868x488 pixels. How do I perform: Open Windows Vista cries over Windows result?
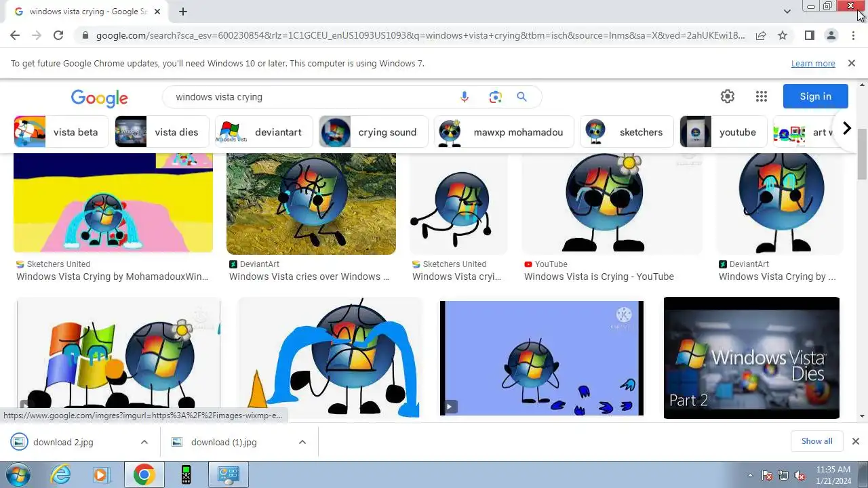309,277
